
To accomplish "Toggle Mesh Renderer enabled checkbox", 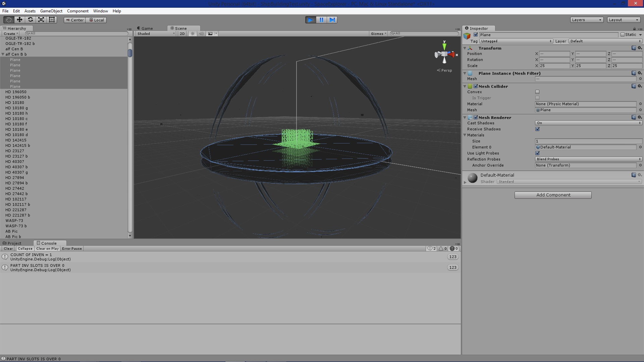I will [476, 117].
